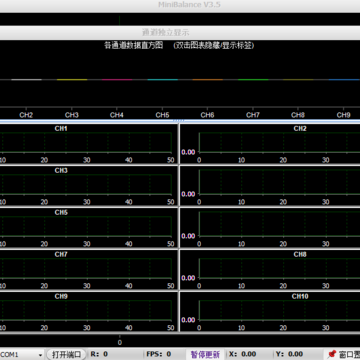This screenshot has height=360, width=360.
Task: Click the Y: 0.00 coordinate readout
Action: pos(289,354)
